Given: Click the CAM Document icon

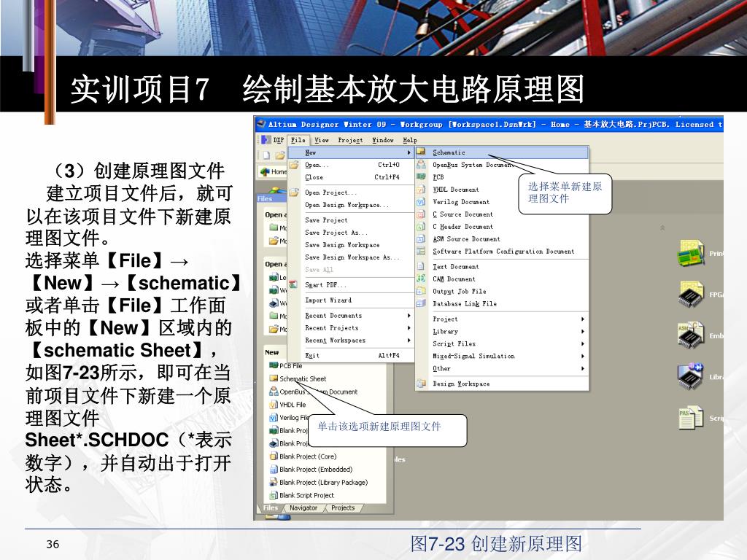Looking at the screenshot, I should (421, 279).
